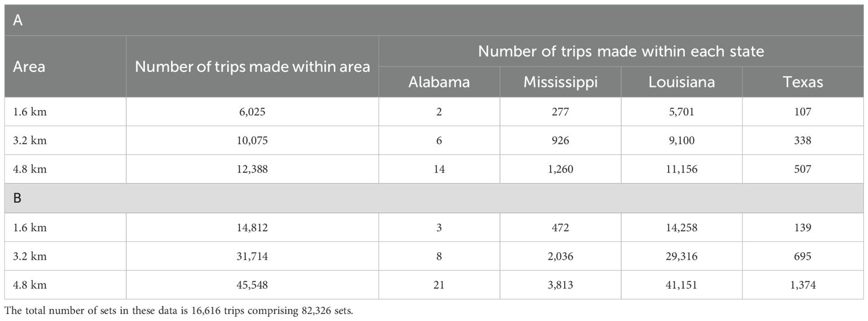Click the cell containing 6,025

(252, 112)
